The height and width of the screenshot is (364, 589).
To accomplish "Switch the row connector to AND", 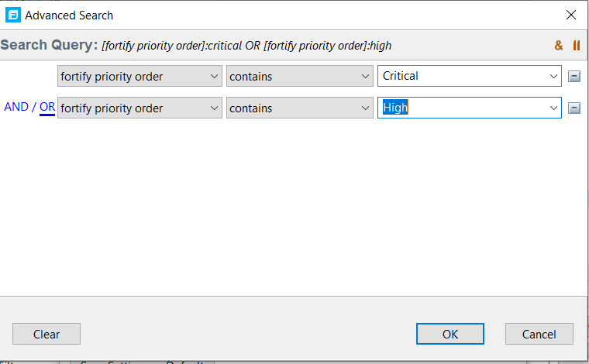I will [x=16, y=108].
